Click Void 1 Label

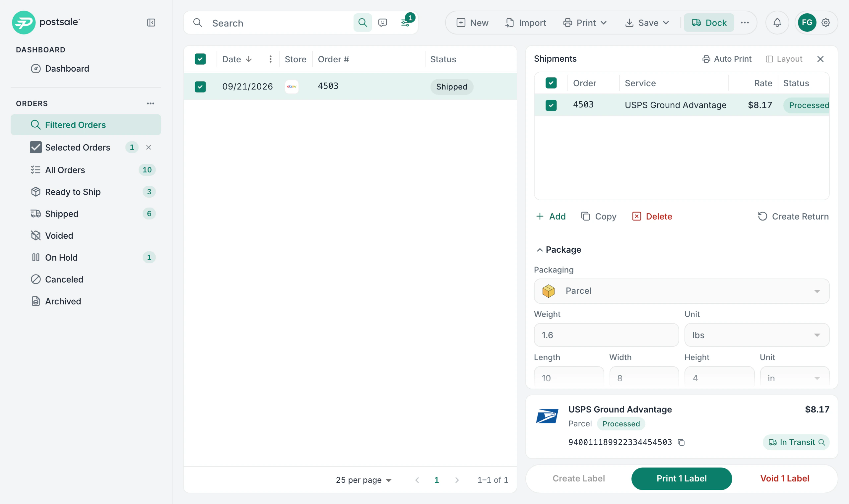(x=784, y=478)
